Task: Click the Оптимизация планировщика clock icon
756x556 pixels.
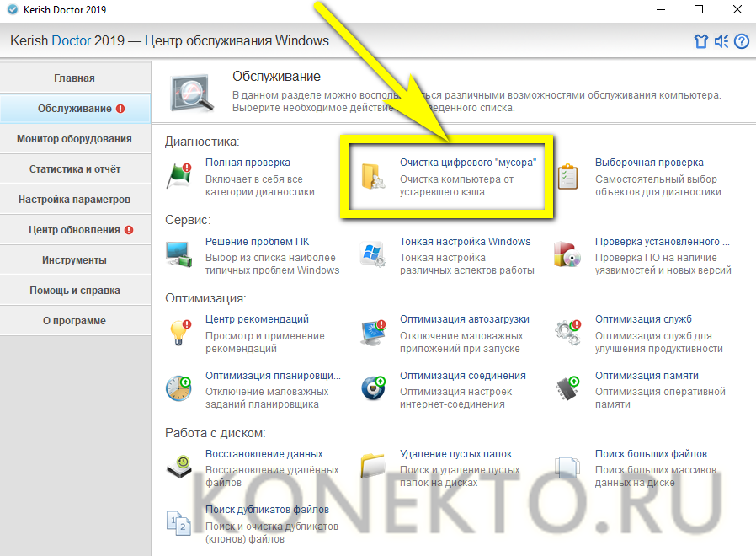Action: coord(178,389)
